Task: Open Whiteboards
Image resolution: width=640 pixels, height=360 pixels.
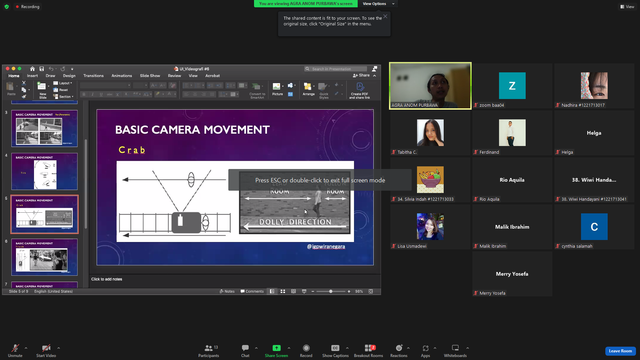Action: point(455,350)
